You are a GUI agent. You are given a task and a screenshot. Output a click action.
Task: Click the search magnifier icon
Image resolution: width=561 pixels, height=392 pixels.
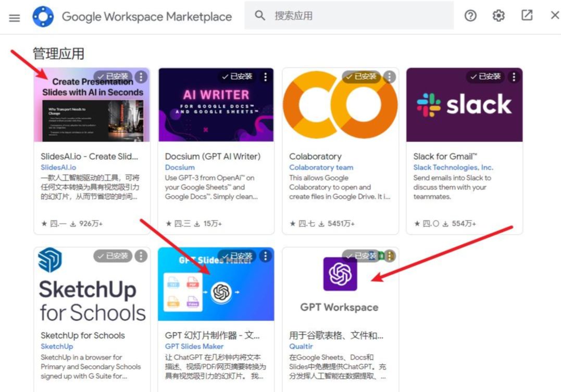click(260, 16)
